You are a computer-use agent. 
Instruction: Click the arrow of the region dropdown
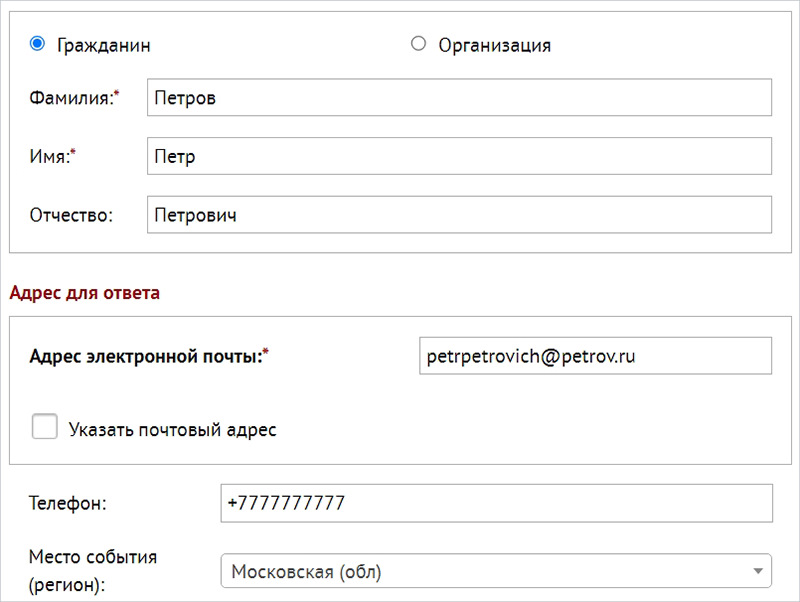click(757, 572)
